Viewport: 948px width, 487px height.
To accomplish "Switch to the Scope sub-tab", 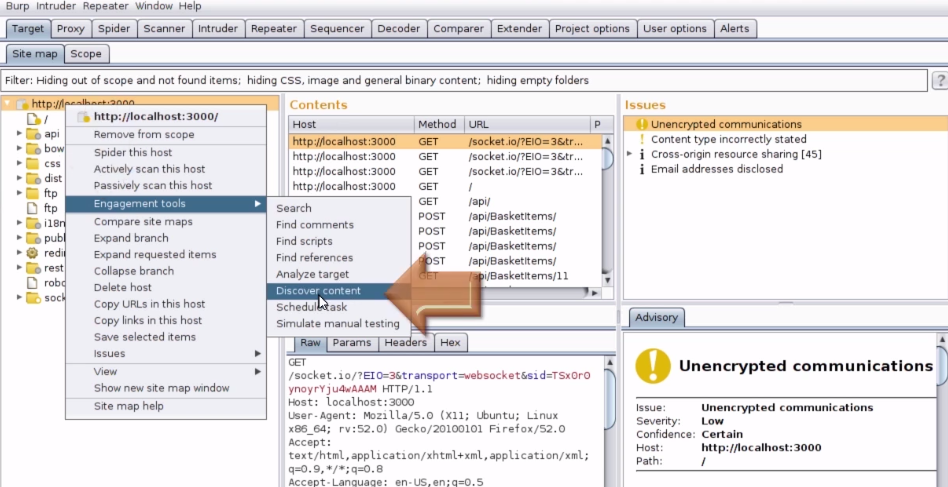I will (86, 54).
